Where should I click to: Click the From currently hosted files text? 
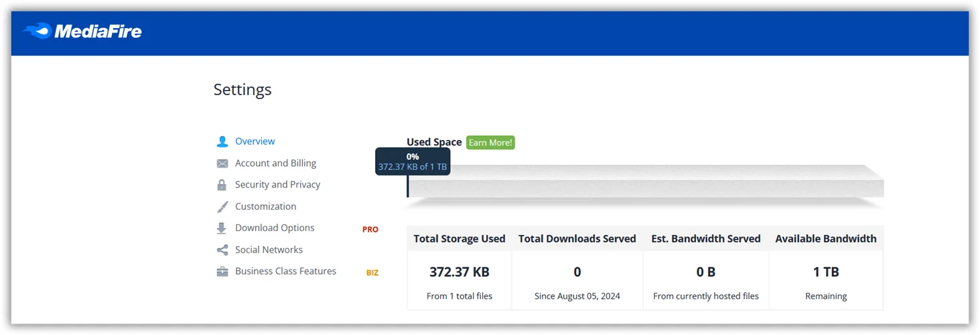[x=706, y=296]
